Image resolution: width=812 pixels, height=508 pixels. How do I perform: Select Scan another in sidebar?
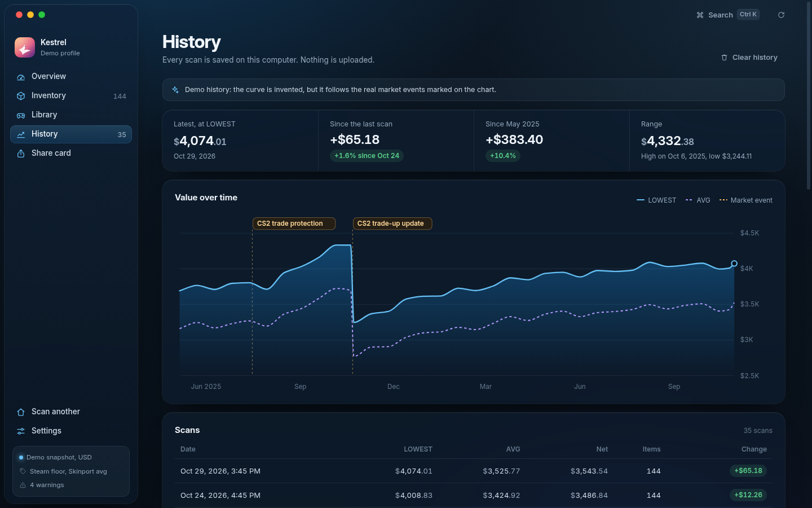pyautogui.click(x=71, y=412)
